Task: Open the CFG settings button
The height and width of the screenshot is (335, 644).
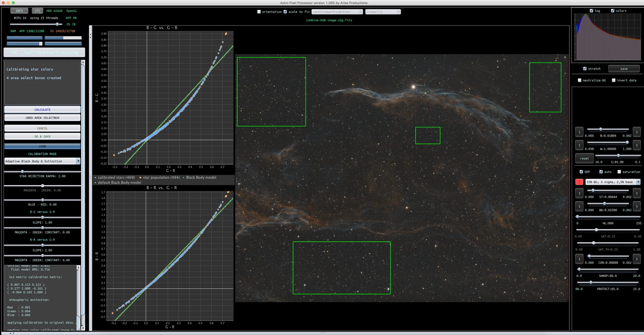Action: [38, 11]
